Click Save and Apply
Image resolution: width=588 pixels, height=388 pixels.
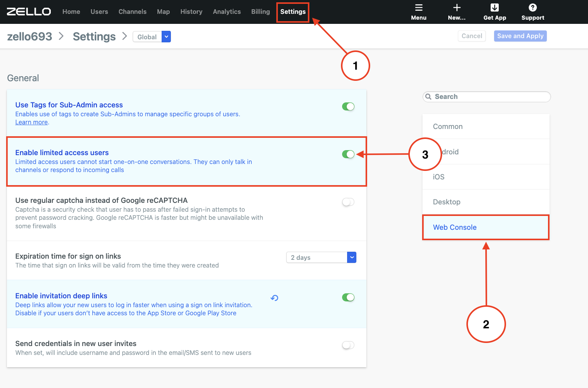click(x=520, y=36)
